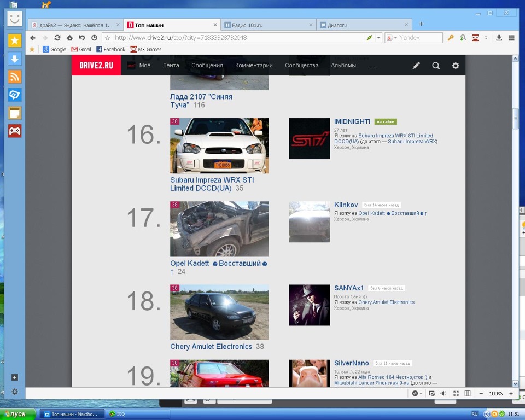Toggle split screen view in status bar
This screenshot has width=525, height=420.
[x=468, y=394]
